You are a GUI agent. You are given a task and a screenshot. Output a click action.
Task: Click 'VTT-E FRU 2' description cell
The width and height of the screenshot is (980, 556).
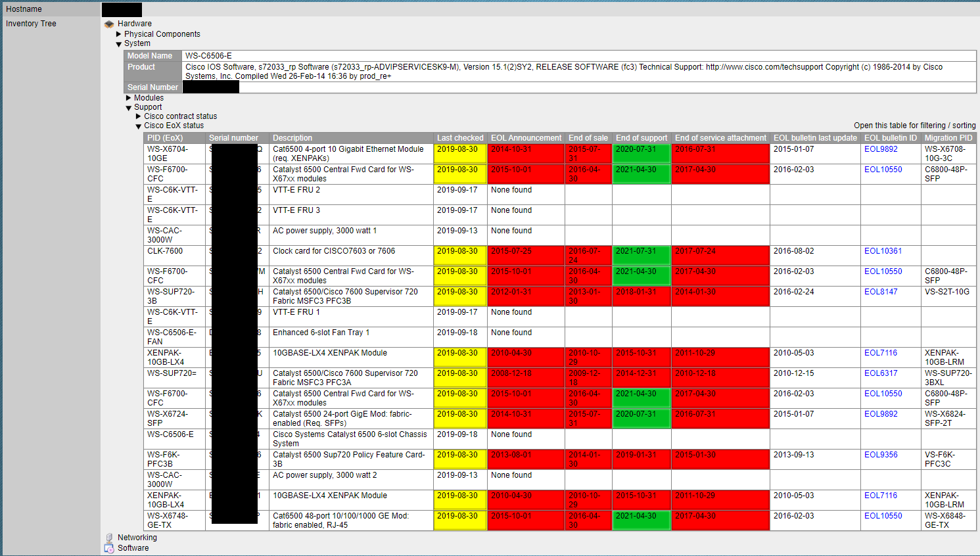352,195
